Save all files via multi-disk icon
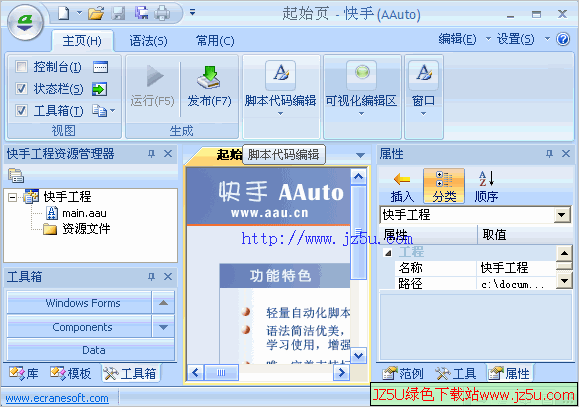 point(141,13)
